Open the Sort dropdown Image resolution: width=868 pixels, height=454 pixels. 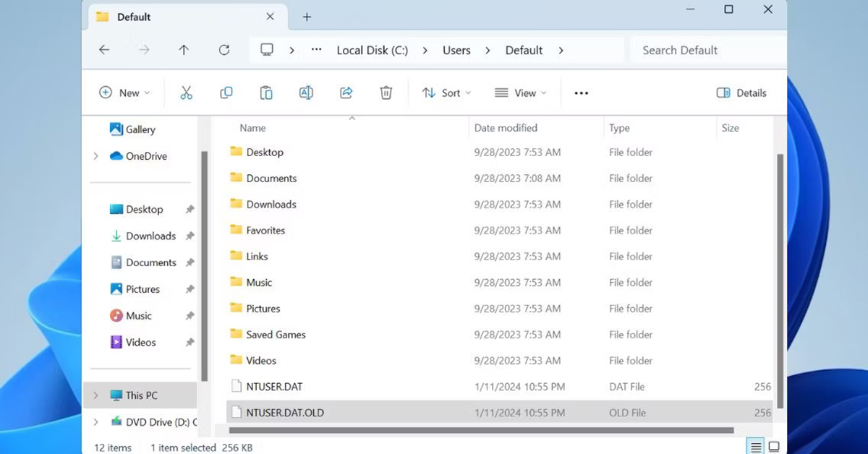(446, 93)
